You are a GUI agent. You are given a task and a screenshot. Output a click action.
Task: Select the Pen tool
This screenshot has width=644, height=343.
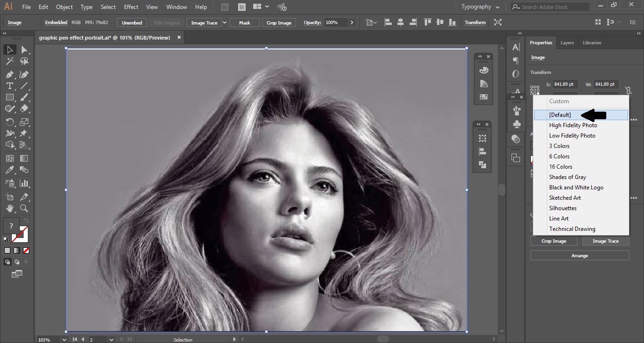click(x=9, y=74)
